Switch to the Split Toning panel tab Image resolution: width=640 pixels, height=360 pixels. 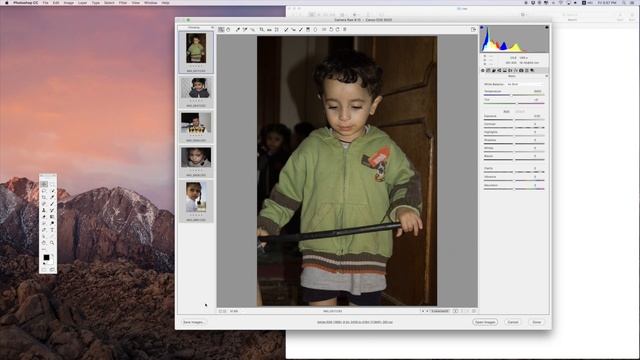pyautogui.click(x=505, y=70)
